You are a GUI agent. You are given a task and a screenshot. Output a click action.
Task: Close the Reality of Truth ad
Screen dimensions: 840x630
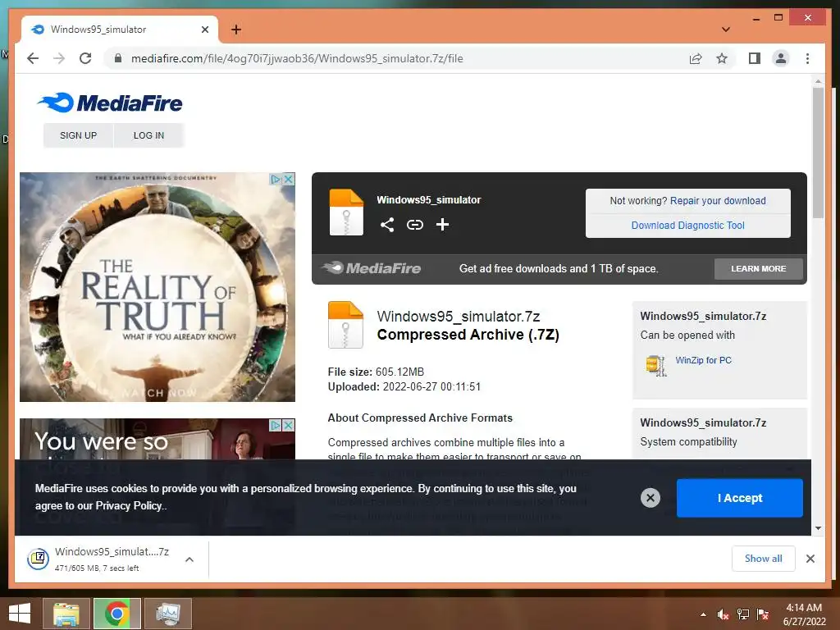pyautogui.click(x=289, y=179)
